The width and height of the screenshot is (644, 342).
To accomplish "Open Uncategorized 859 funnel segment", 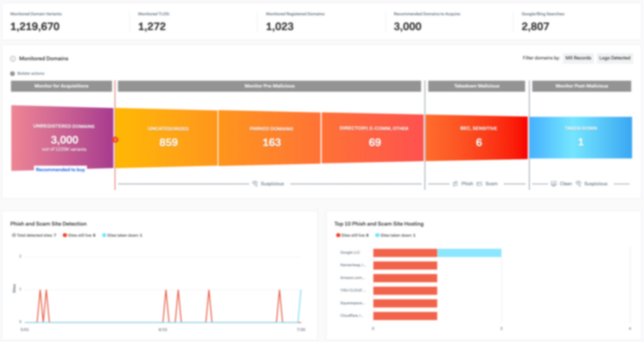I will [x=166, y=138].
